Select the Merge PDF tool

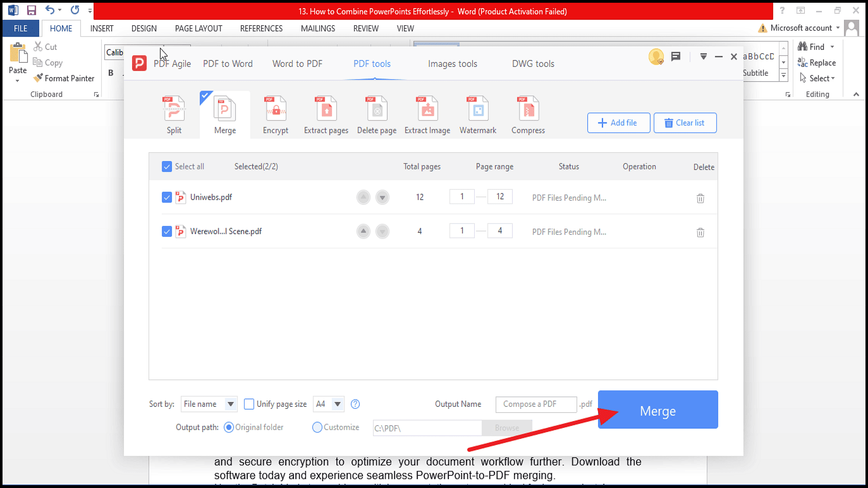225,115
